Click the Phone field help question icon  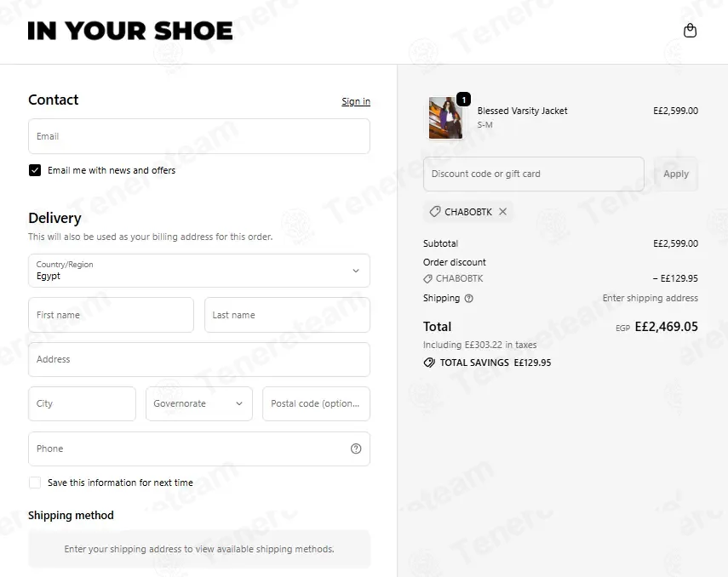356,448
